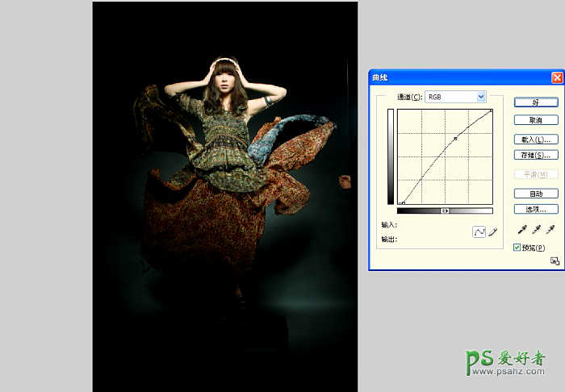Toggle the 预览(P) preview checkbox
Image resolution: width=565 pixels, height=392 pixels.
(517, 248)
